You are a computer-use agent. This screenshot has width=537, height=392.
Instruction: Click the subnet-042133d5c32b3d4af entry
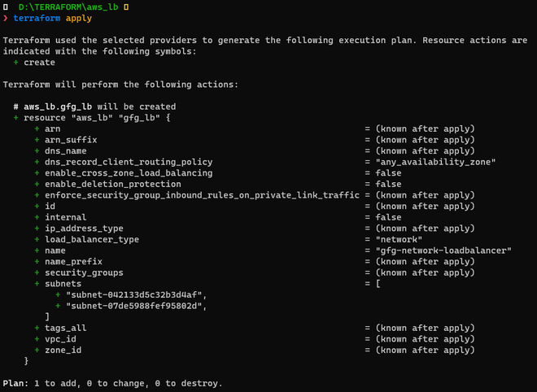pos(137,294)
